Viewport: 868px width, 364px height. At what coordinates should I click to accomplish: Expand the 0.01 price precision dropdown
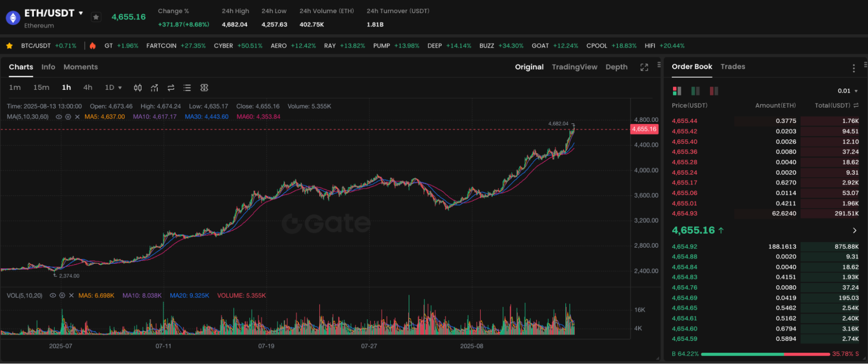tap(848, 91)
